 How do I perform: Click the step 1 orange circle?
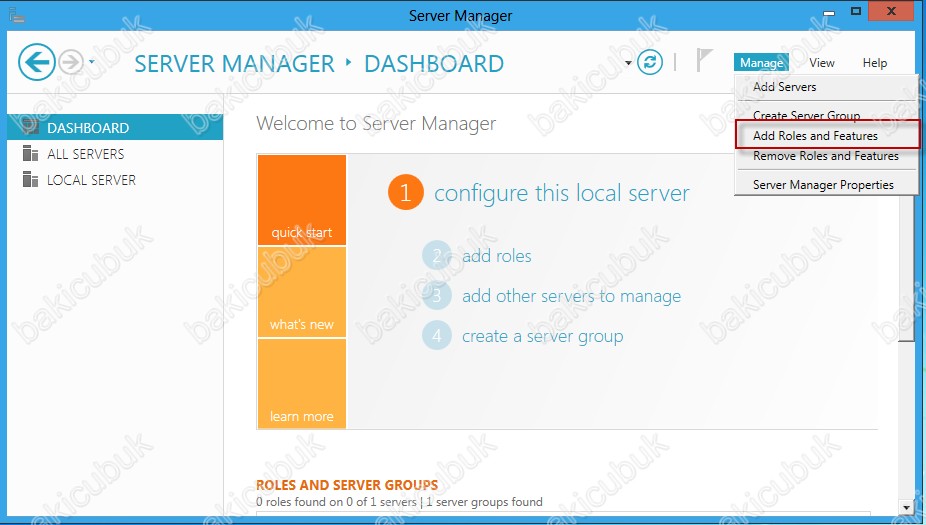tap(406, 193)
